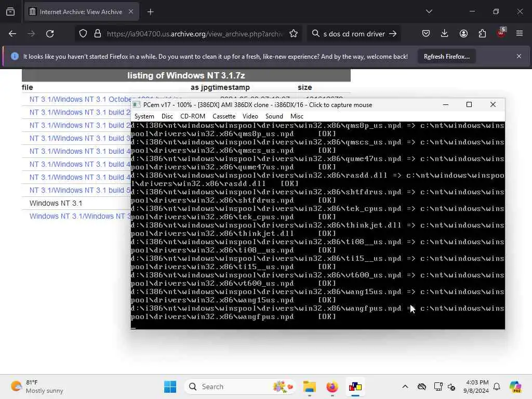
Task: Open Firefox tracking protection shield
Action: pyautogui.click(x=83, y=34)
